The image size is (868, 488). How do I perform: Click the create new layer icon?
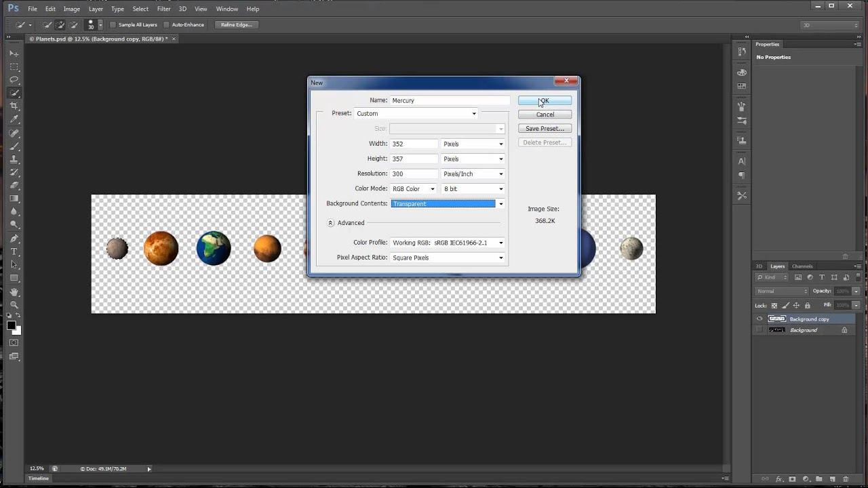point(832,479)
